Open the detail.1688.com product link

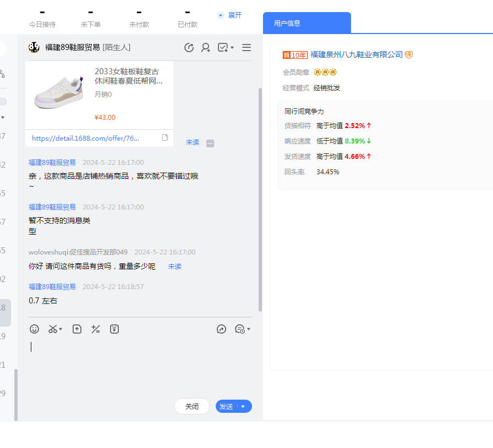[x=85, y=139]
